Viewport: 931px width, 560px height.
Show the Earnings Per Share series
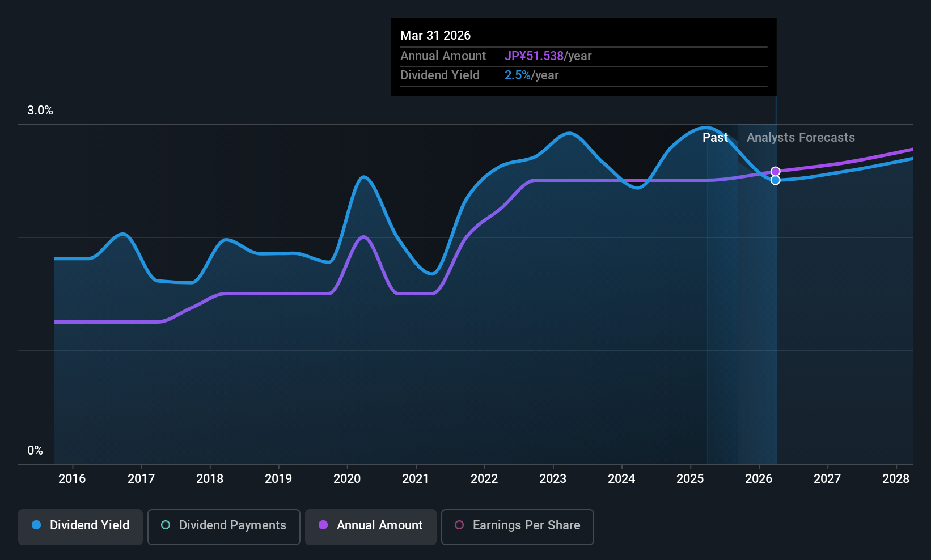[x=518, y=527]
